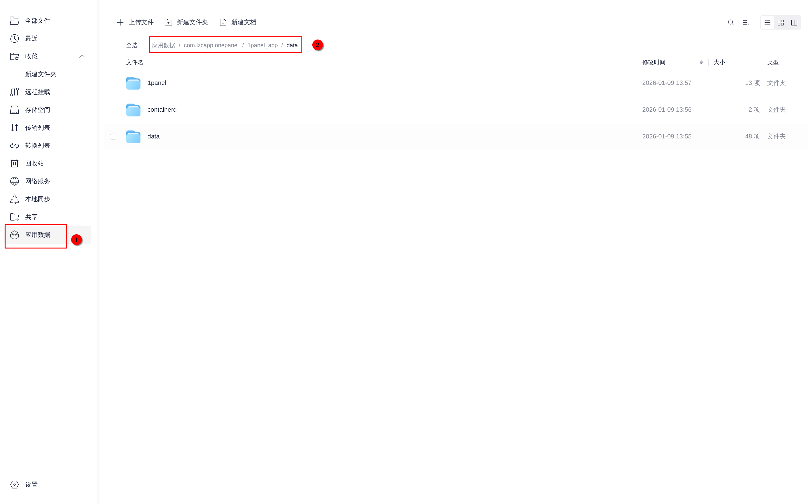Click the 应用数据 box icon
The image size is (812, 504).
tap(14, 235)
